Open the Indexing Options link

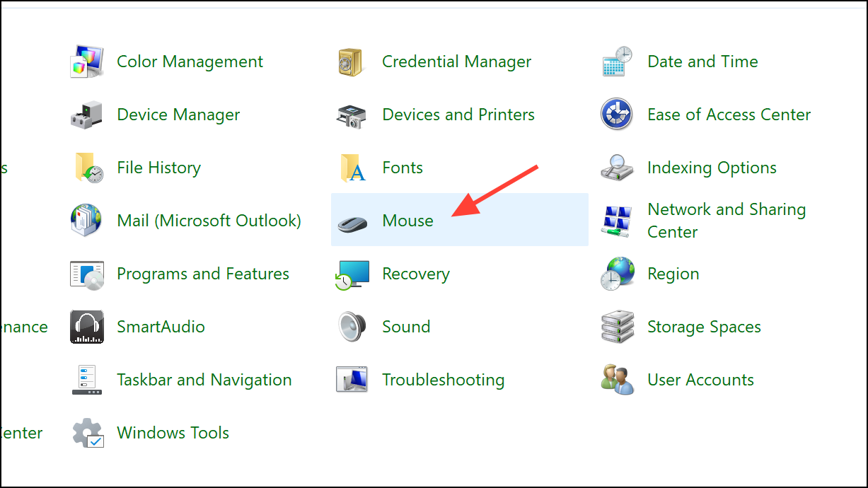pyautogui.click(x=712, y=168)
